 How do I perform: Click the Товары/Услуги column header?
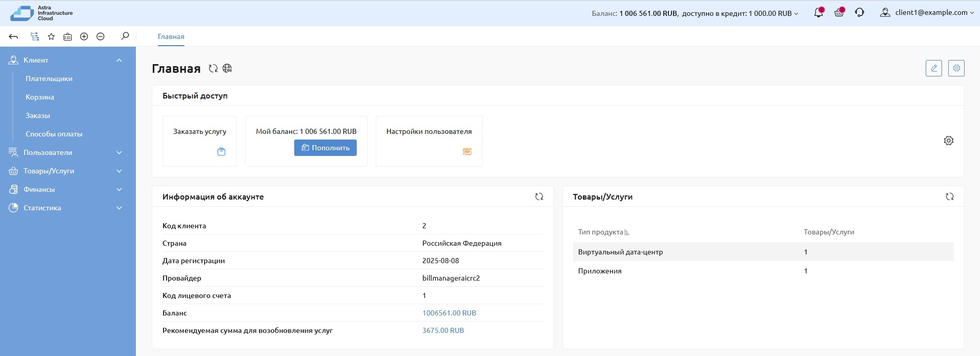829,232
